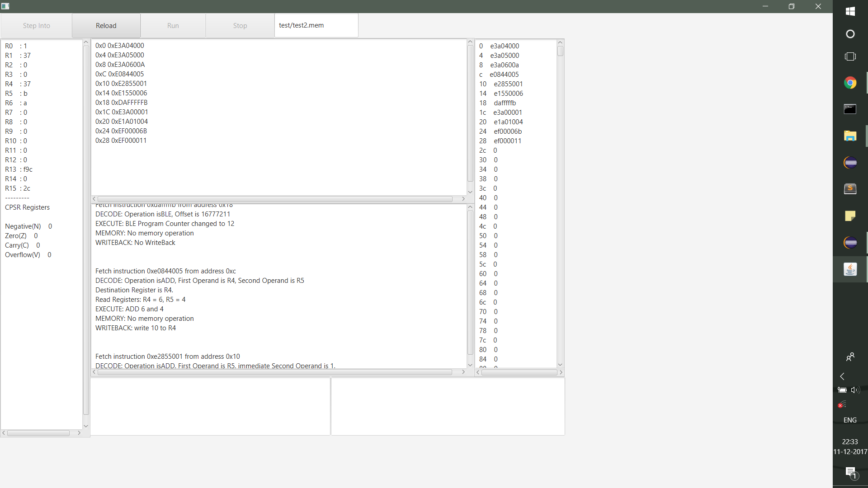The height and width of the screenshot is (488, 868).
Task: Open Sublime Text from the taskbar
Action: (850, 189)
